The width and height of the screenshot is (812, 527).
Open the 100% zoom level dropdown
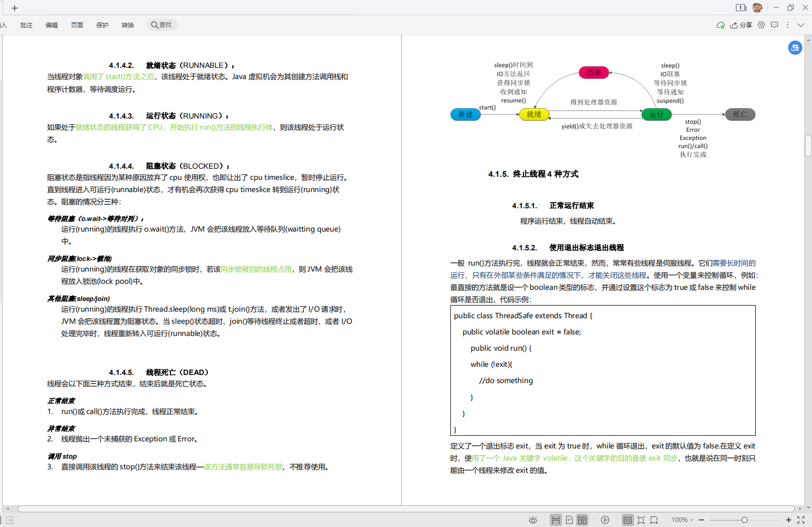[x=682, y=520]
